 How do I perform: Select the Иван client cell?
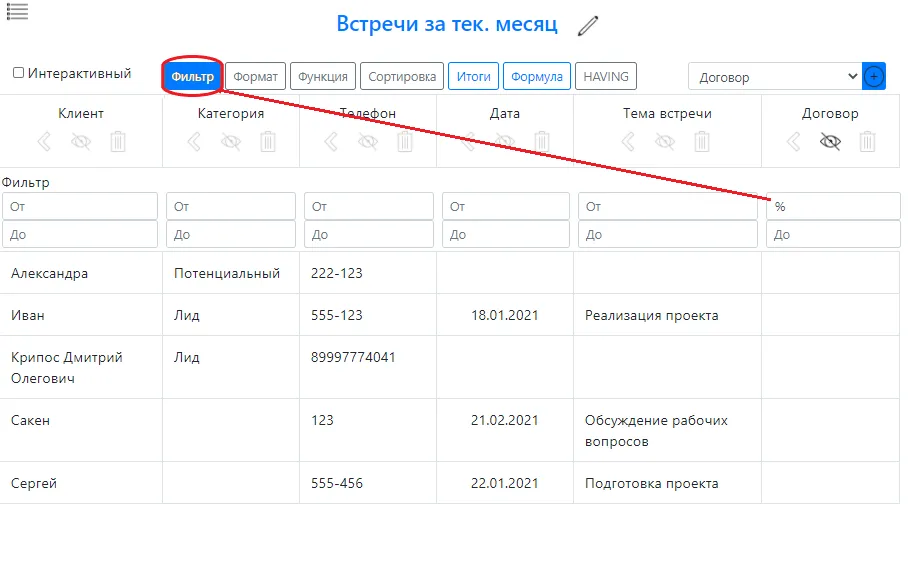81,315
